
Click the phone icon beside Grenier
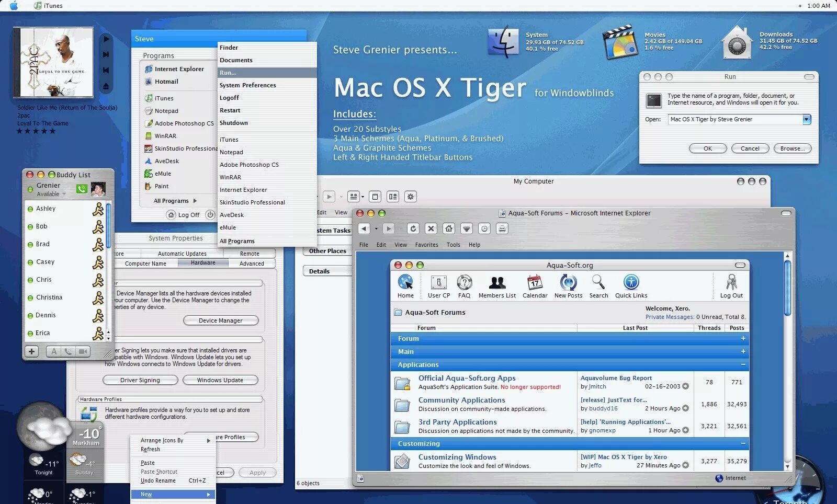pyautogui.click(x=82, y=189)
